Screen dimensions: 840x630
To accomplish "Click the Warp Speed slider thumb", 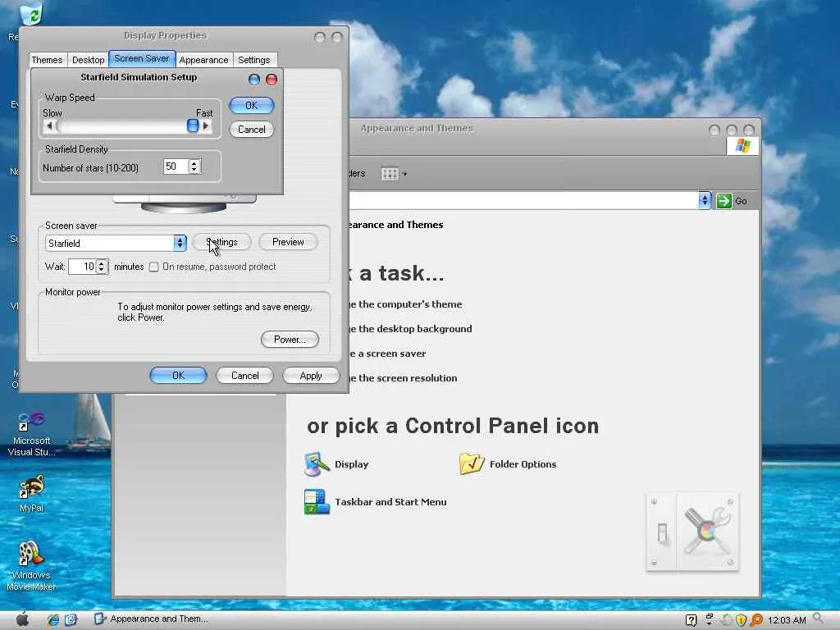I will point(193,126).
